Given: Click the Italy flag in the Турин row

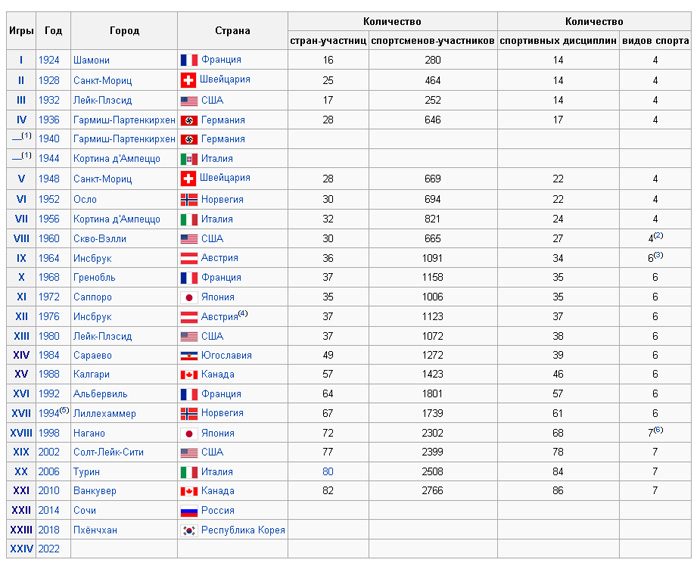Looking at the screenshot, I should [189, 472].
